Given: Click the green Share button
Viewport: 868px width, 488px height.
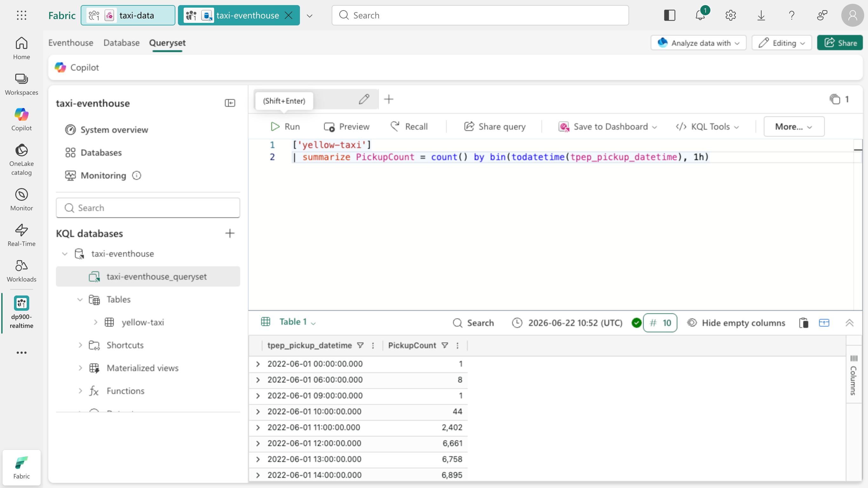Looking at the screenshot, I should click(x=840, y=43).
